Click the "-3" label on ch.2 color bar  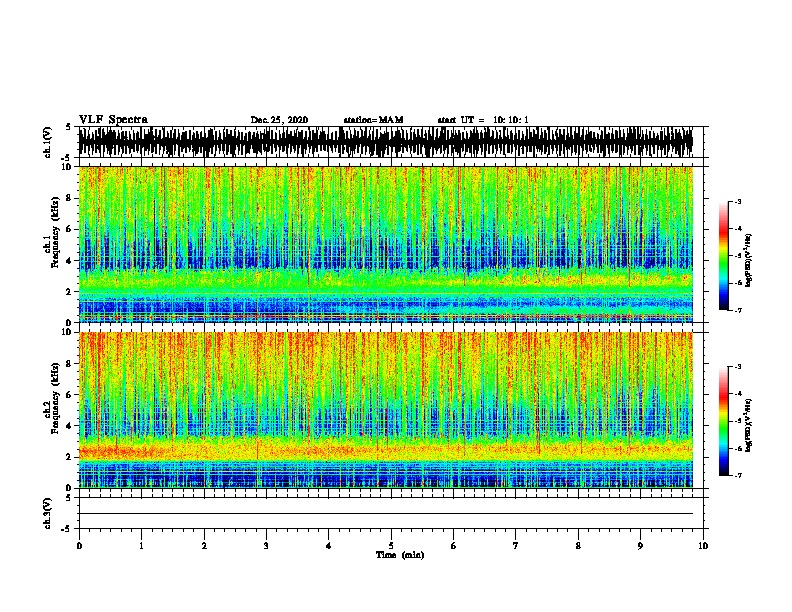pyautogui.click(x=738, y=367)
